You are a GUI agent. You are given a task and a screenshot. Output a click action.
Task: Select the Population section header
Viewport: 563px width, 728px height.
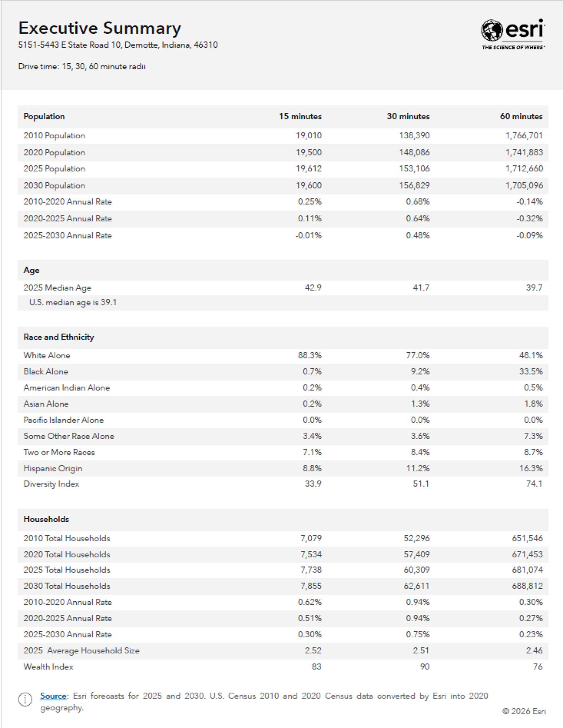(x=44, y=116)
